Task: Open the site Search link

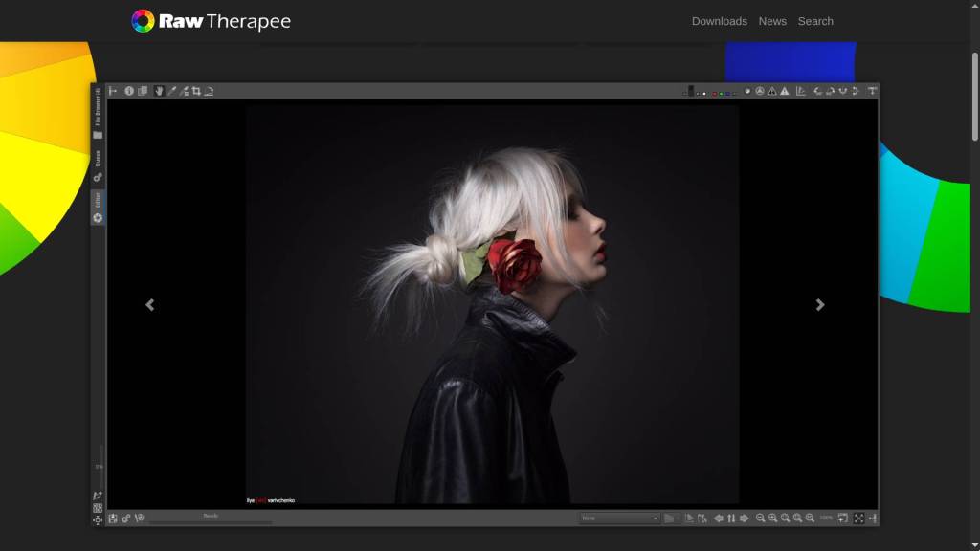Action: coord(815,21)
